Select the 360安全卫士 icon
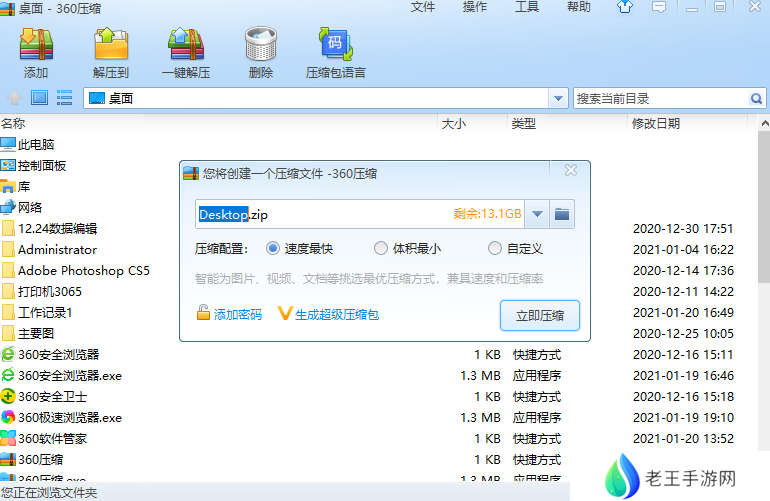The height and width of the screenshot is (501, 770). 8,396
